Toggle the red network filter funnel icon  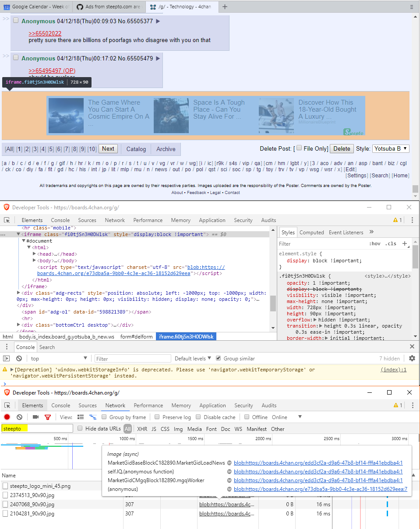(48, 417)
